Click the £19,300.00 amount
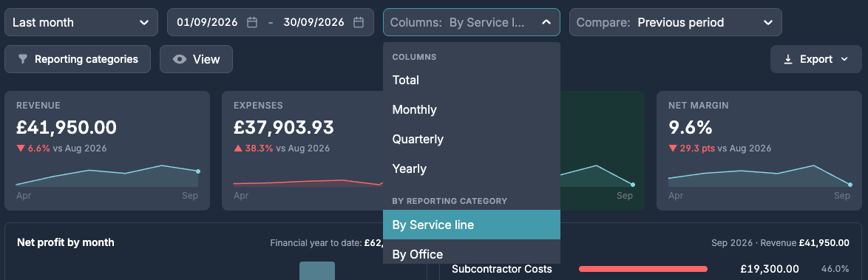 pos(770,269)
